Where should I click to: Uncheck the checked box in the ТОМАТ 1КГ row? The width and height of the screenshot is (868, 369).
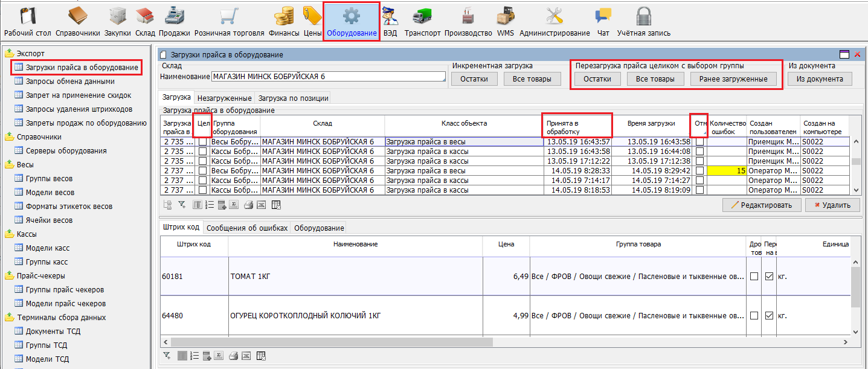click(769, 277)
